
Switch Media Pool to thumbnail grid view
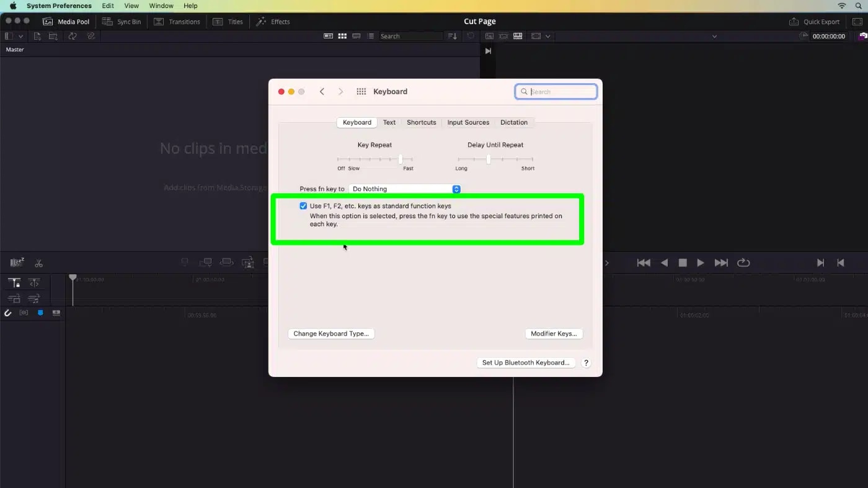point(342,36)
